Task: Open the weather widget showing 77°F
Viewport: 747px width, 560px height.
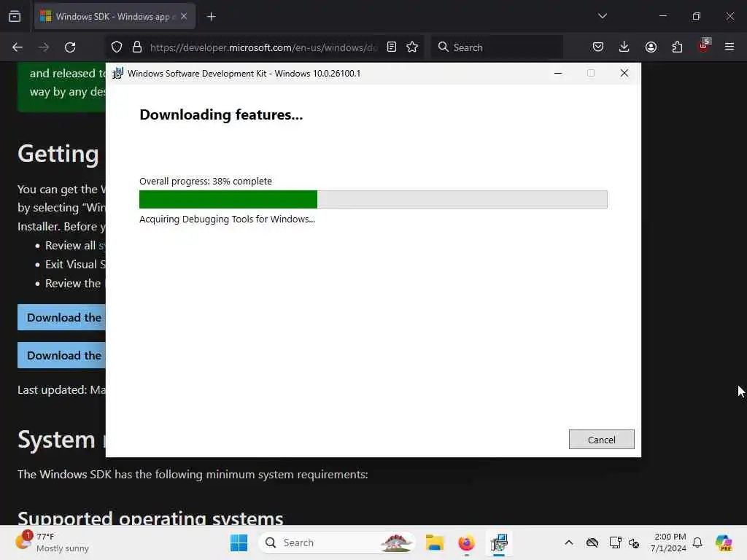Action: click(x=52, y=542)
